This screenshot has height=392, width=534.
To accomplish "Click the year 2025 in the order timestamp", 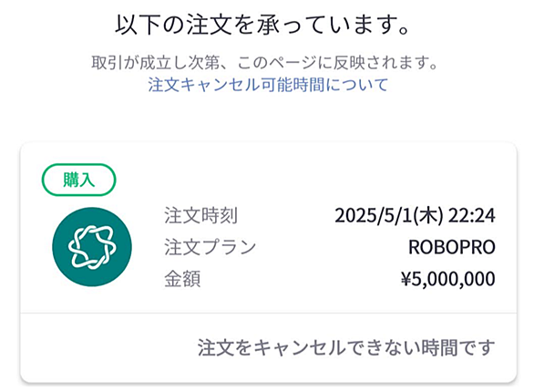I will tap(355, 215).
